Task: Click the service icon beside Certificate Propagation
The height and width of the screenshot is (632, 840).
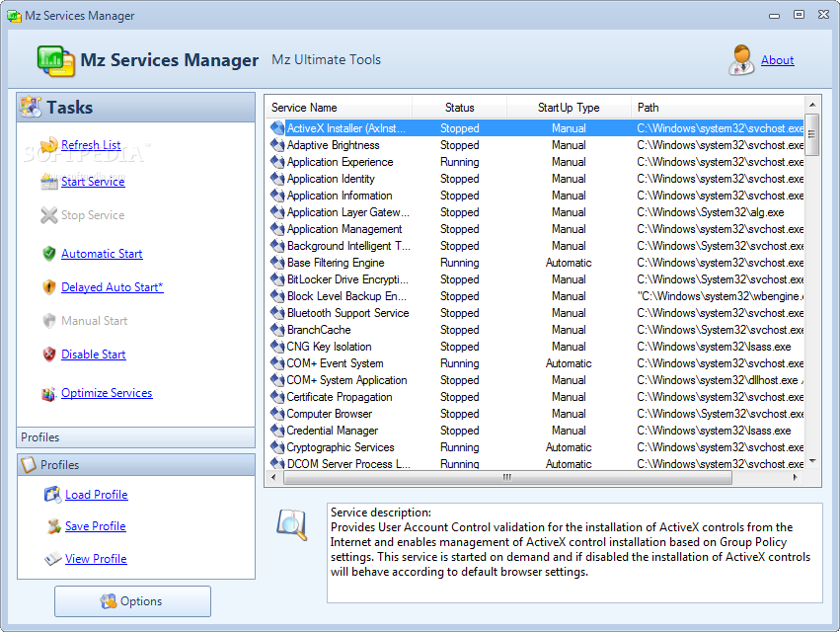Action: pos(277,397)
